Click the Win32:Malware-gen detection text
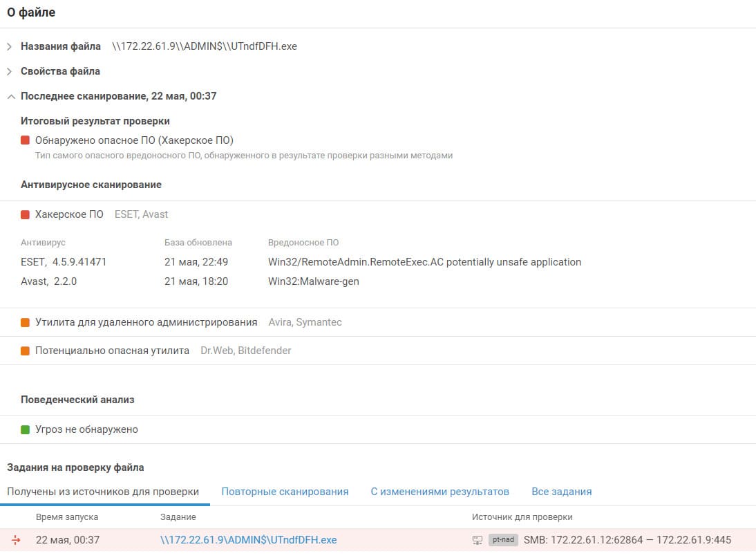756x558 pixels. tap(314, 281)
